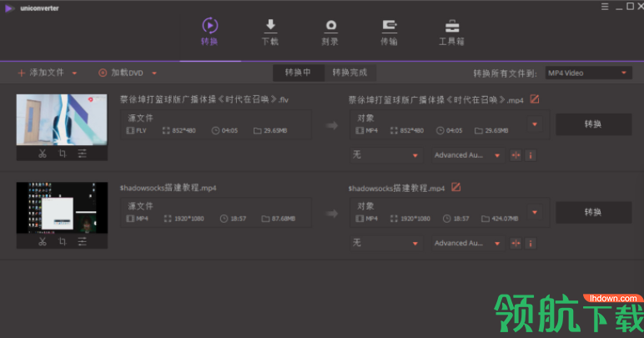This screenshot has height=338, width=644.
Task: Click the 对象 label of shadowsocks video
Action: 365,206
